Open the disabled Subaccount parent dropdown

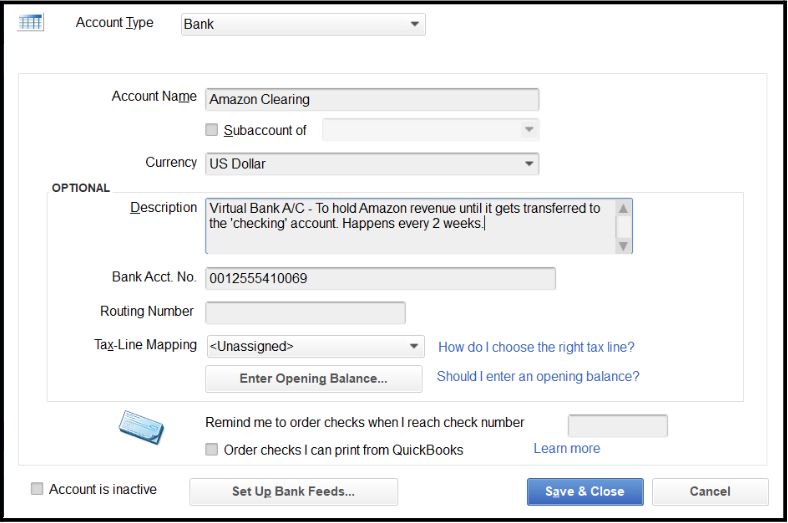click(x=430, y=130)
